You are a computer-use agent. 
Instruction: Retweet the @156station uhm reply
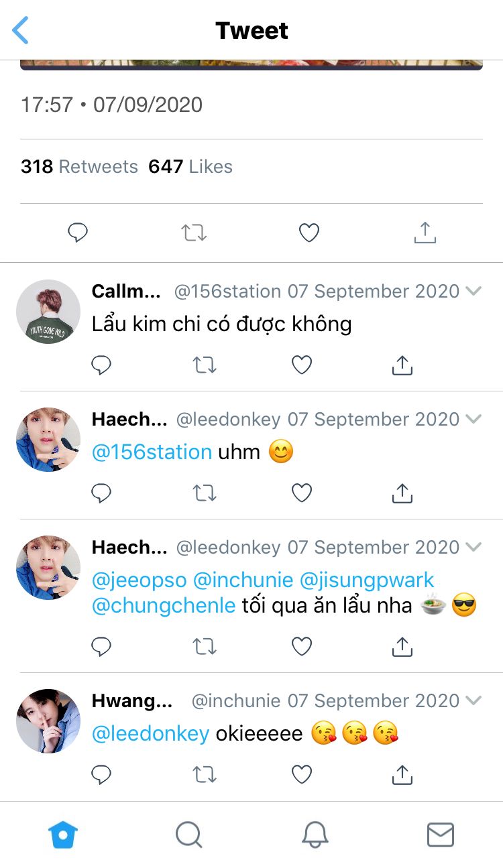[204, 493]
